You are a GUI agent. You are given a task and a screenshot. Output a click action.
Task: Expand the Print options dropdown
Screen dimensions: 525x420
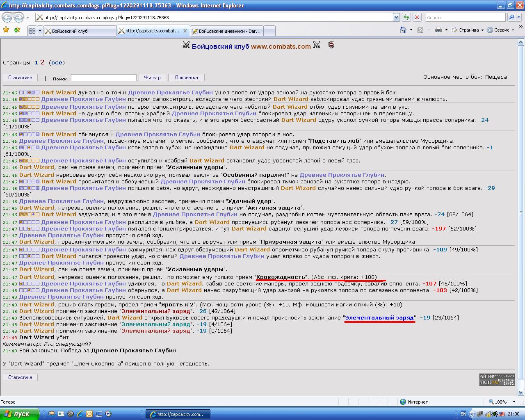tap(446, 30)
